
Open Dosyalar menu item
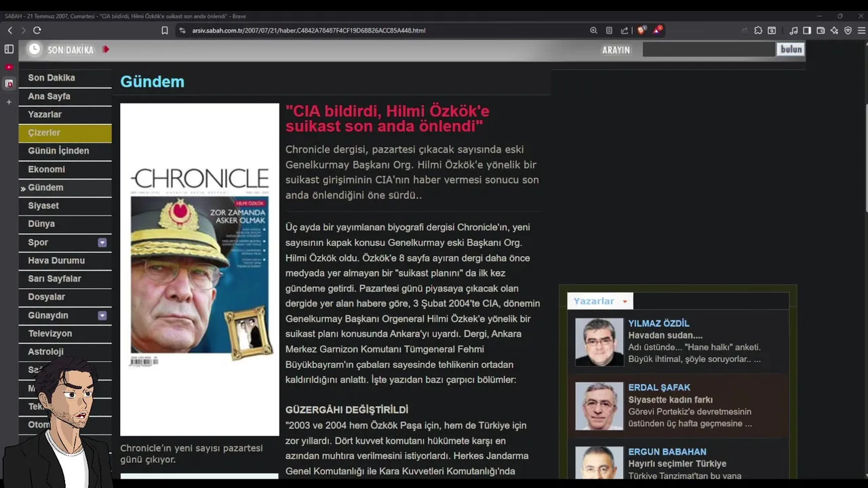65,297
